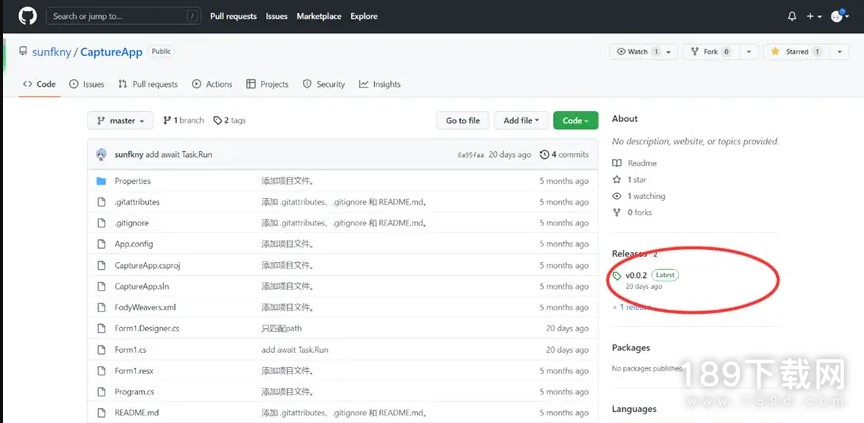Click the notifications bell icon
This screenshot has width=864, height=423.
(x=792, y=17)
